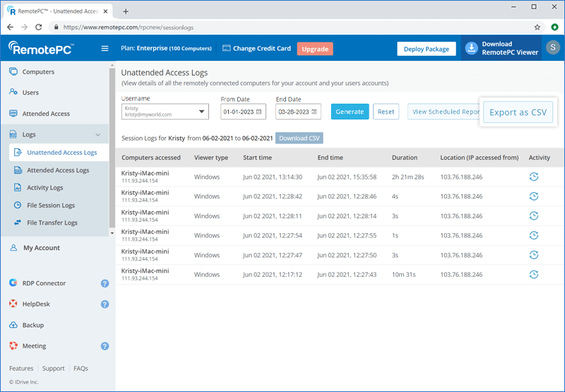The width and height of the screenshot is (565, 392).
Task: Click the RemotePC logo
Action: click(41, 48)
